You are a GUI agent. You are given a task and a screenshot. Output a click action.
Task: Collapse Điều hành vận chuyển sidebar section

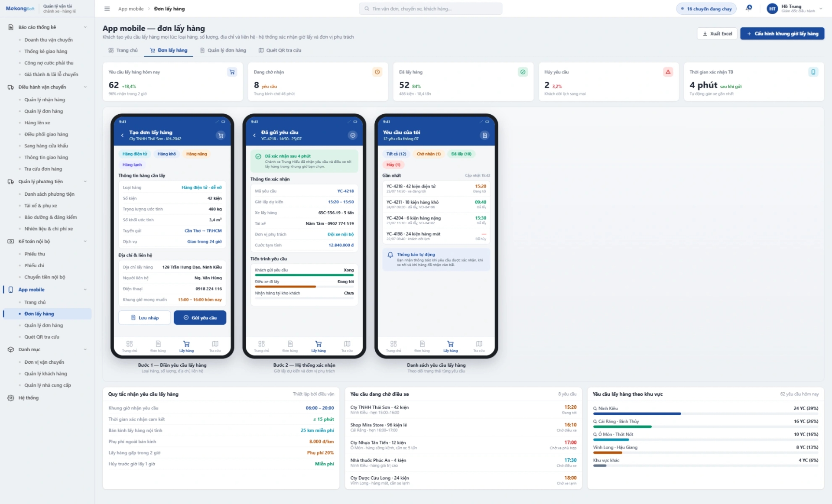point(85,87)
